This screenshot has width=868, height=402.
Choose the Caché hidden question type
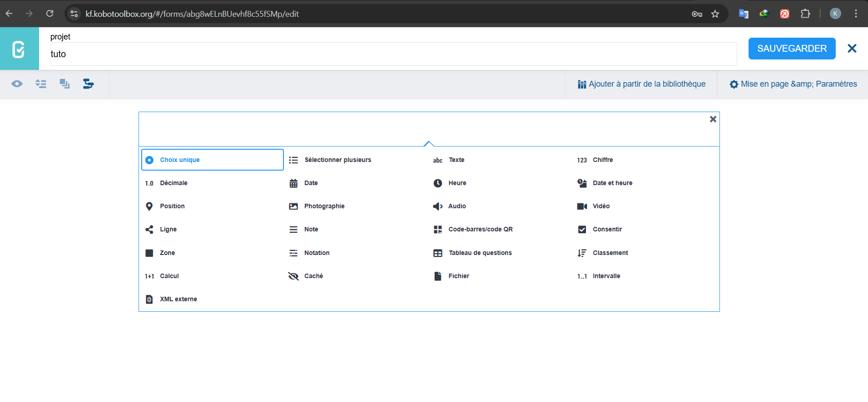point(313,276)
